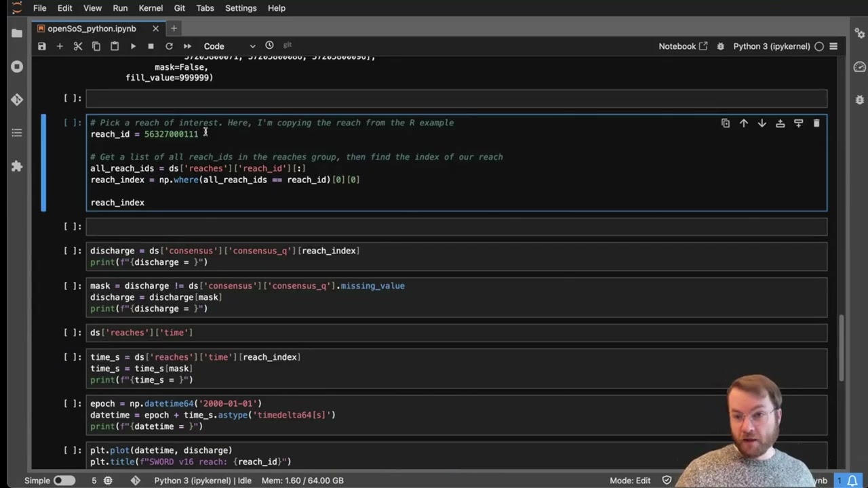Enable debugger with toolbar bug icon

point(720,46)
